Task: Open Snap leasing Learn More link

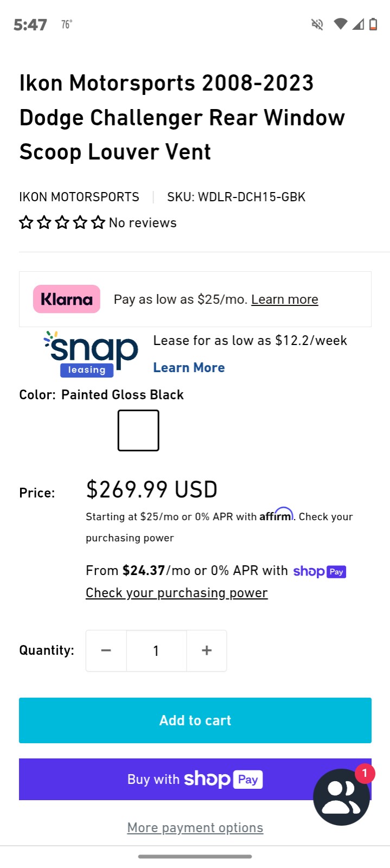Action: tap(189, 368)
